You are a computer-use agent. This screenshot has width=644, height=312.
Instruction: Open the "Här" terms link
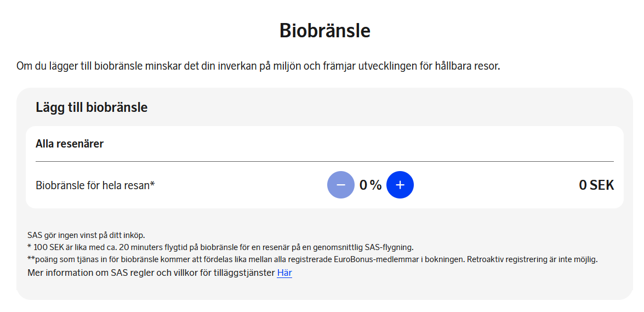[284, 273]
